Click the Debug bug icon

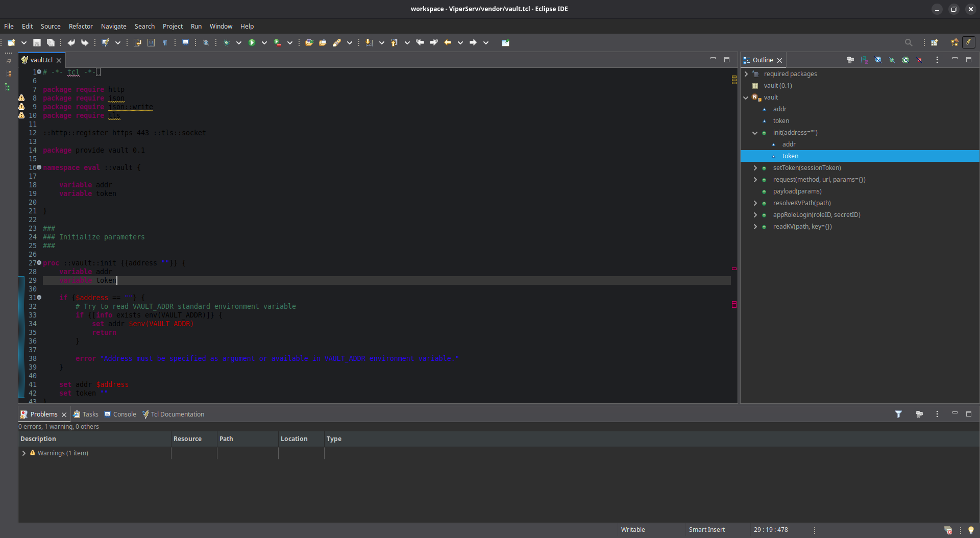226,43
